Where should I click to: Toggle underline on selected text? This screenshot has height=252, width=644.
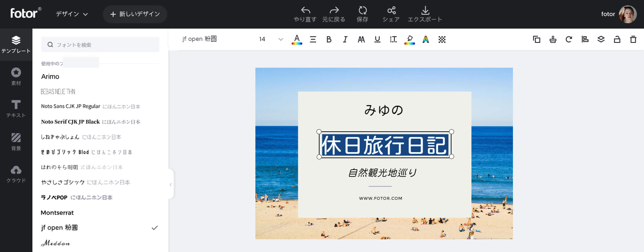(x=377, y=40)
